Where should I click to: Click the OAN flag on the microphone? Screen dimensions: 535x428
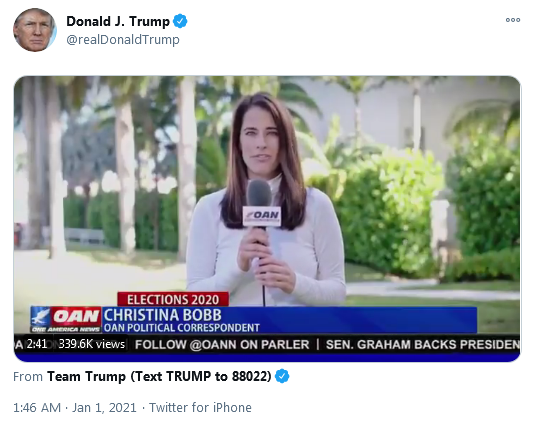262,216
